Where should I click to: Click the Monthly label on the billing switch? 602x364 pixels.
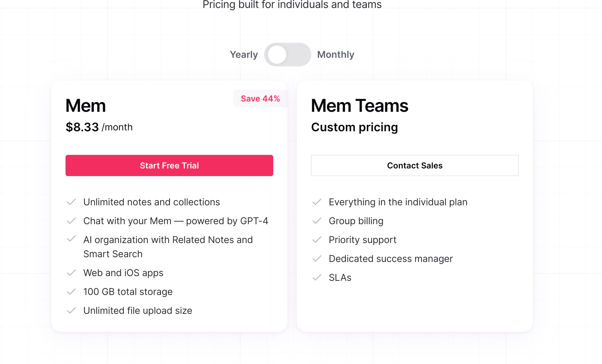[336, 54]
